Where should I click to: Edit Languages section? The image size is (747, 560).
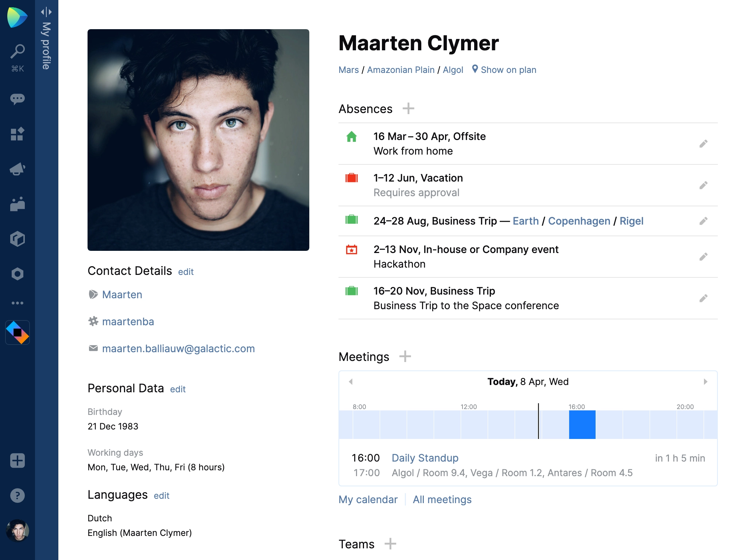point(162,495)
